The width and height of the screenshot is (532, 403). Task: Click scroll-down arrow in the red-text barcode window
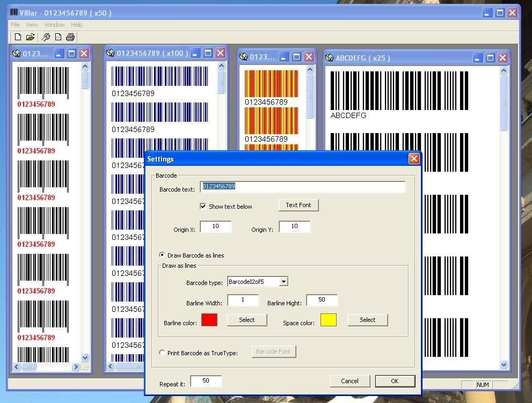[85, 357]
